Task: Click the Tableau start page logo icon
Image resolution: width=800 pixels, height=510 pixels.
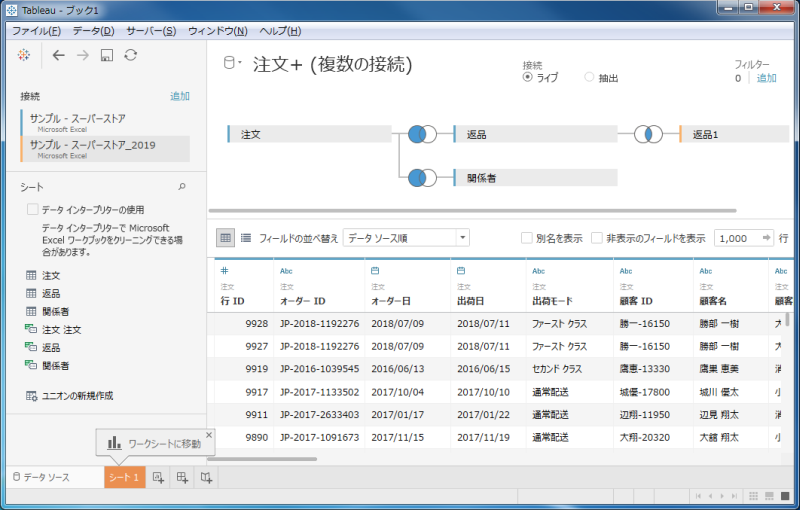Action: point(23,55)
